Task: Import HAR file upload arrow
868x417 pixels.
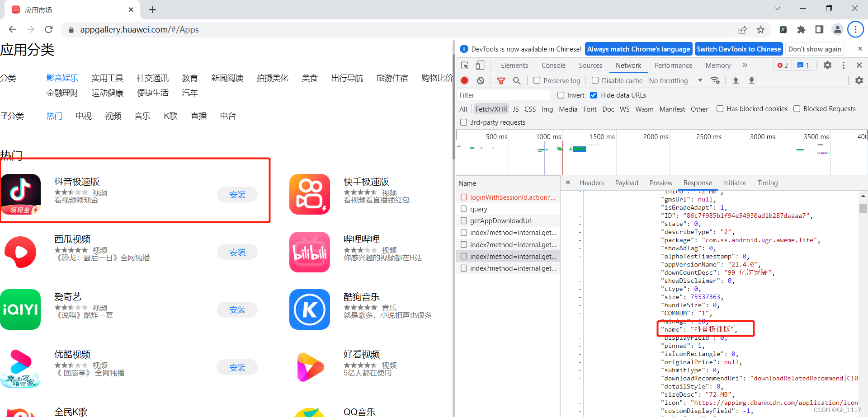Action: pyautogui.click(x=736, y=80)
